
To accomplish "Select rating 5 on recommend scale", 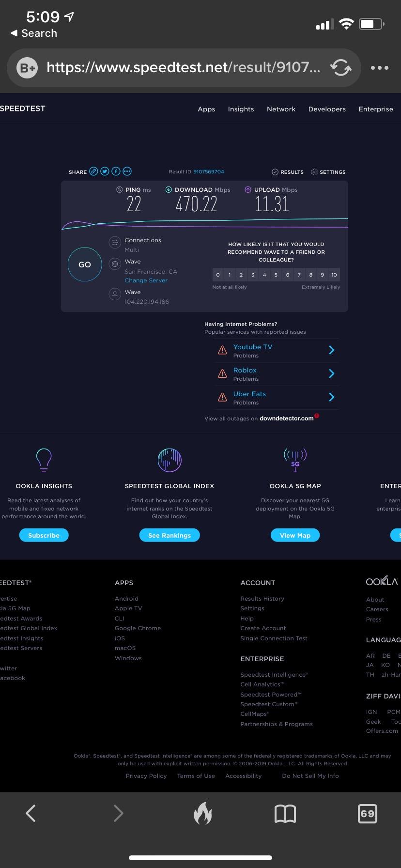I will tap(276, 275).
